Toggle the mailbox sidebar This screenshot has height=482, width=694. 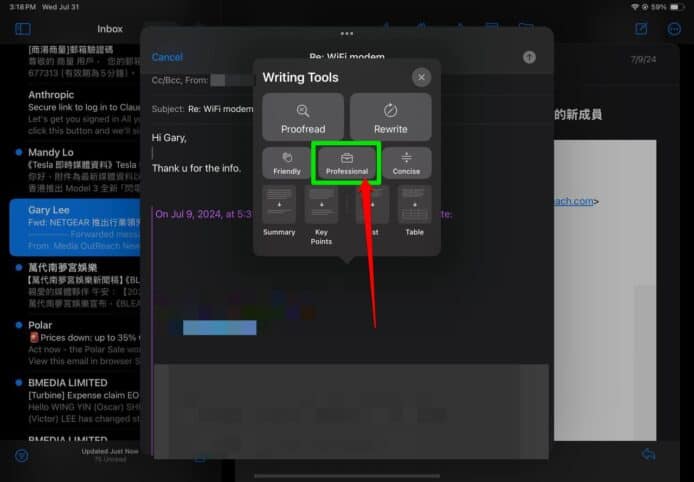click(x=23, y=29)
